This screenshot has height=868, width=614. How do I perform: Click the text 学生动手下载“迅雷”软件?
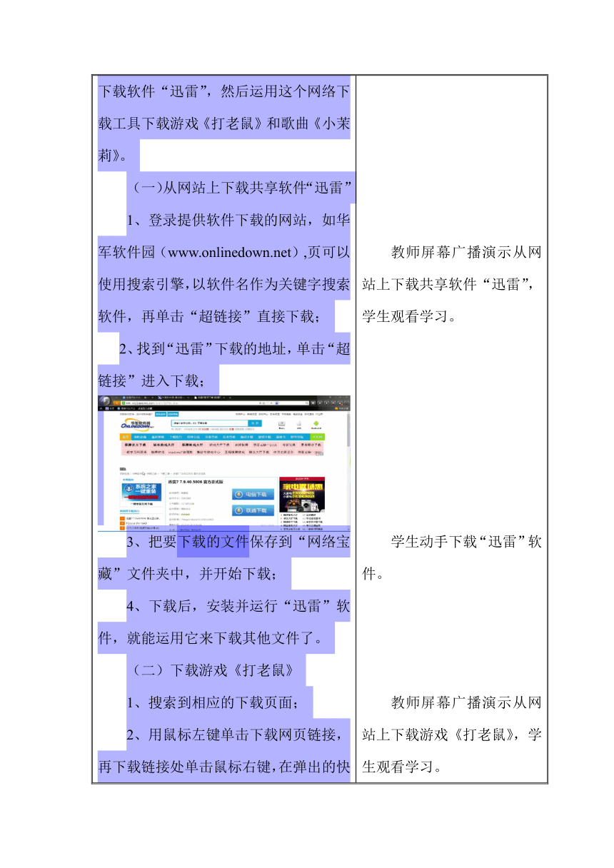(x=452, y=557)
